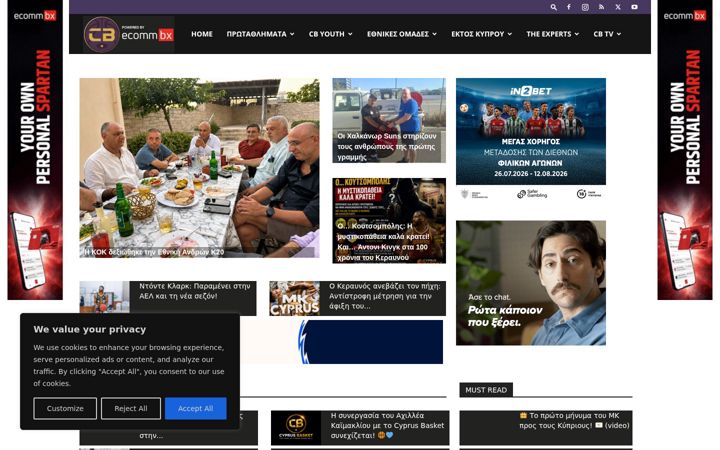
Task: Open the search icon in top bar
Action: pos(553,7)
